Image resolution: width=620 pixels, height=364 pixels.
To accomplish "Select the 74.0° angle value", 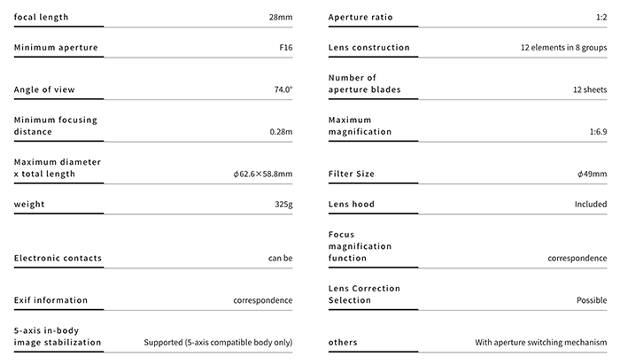I will [x=283, y=89].
